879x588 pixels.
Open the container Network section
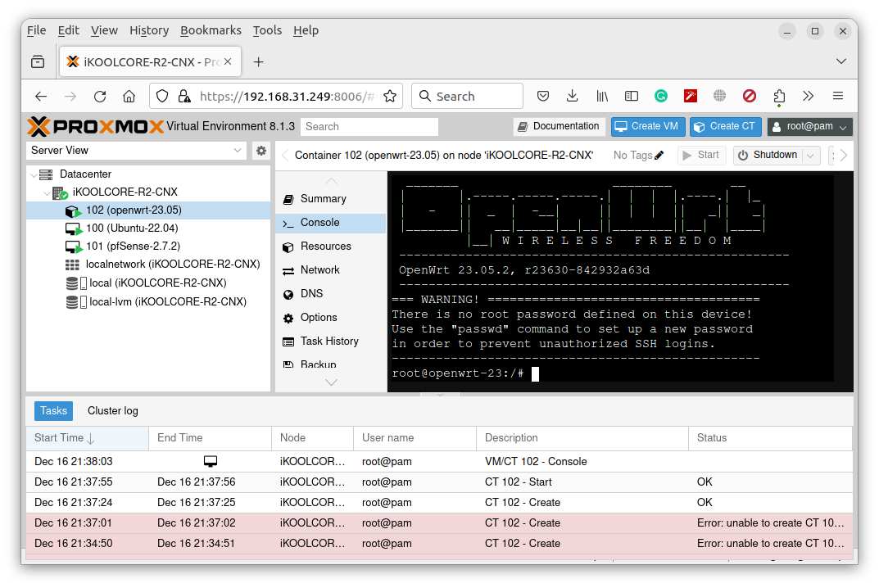click(x=331, y=270)
